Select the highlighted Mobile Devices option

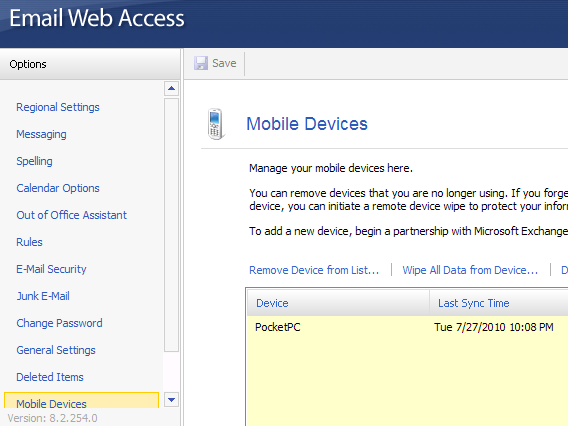point(82,400)
